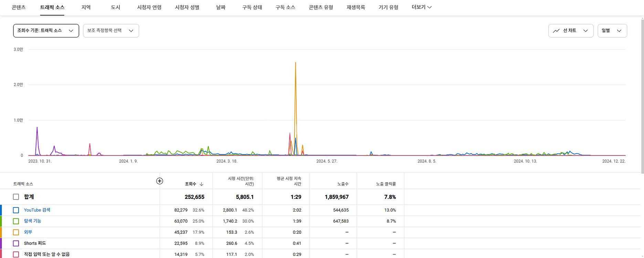
Task: Click the 544,635 impressions cell
Action: click(x=341, y=210)
